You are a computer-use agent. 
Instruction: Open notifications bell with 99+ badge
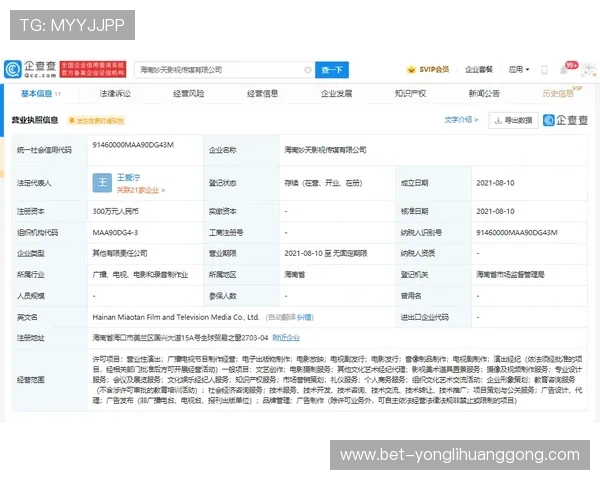565,70
